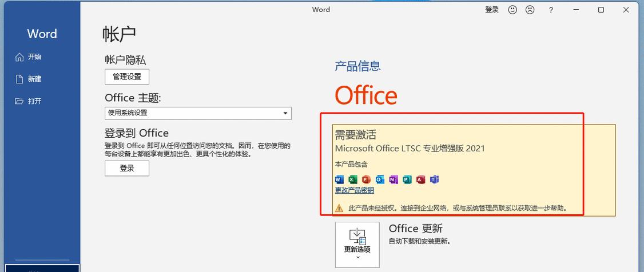Click the Excel app icon in product list

353,179
